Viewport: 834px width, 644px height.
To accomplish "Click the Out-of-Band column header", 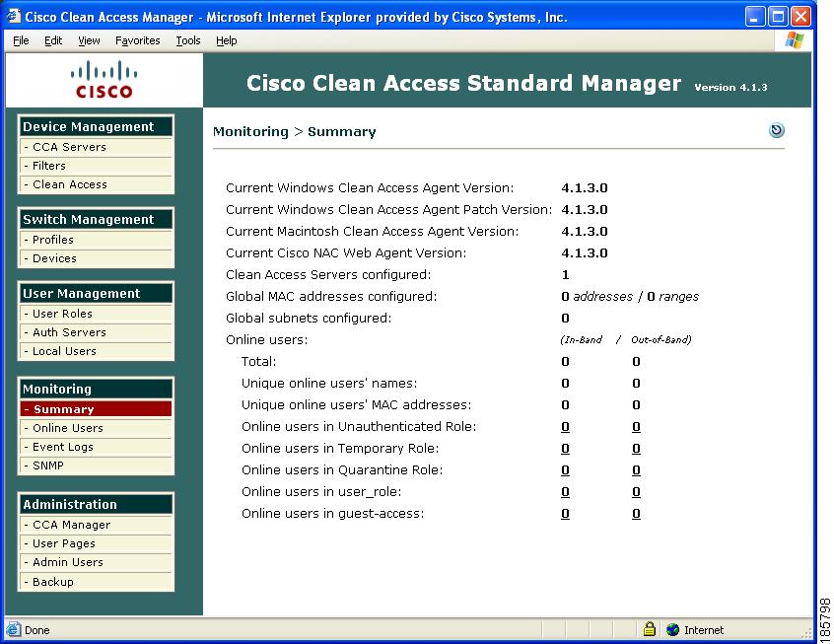I will pos(661,339).
